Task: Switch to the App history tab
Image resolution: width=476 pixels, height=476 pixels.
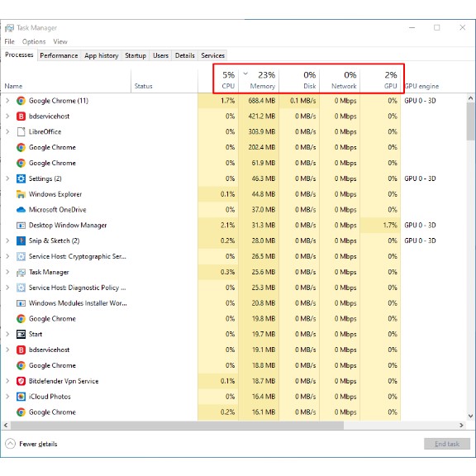Action: tap(102, 55)
